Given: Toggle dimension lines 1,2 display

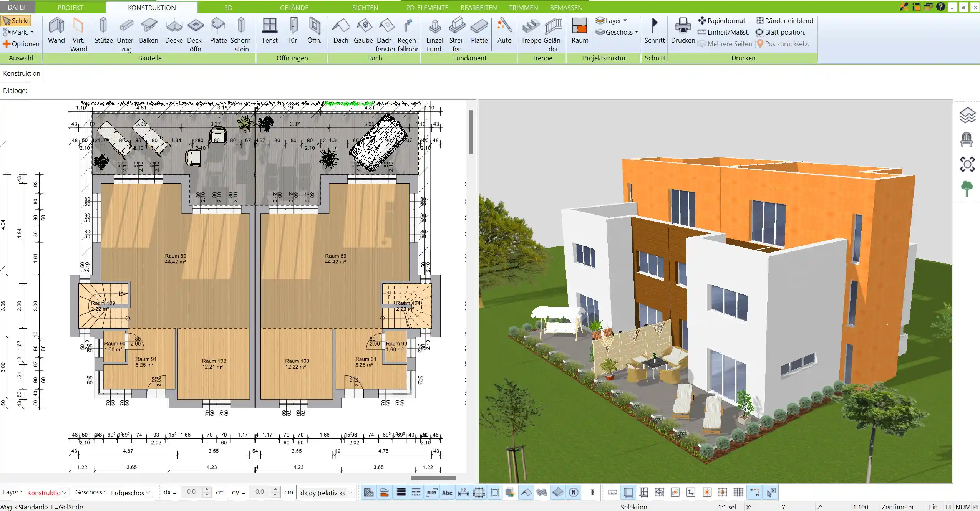Looking at the screenshot, I should [463, 492].
